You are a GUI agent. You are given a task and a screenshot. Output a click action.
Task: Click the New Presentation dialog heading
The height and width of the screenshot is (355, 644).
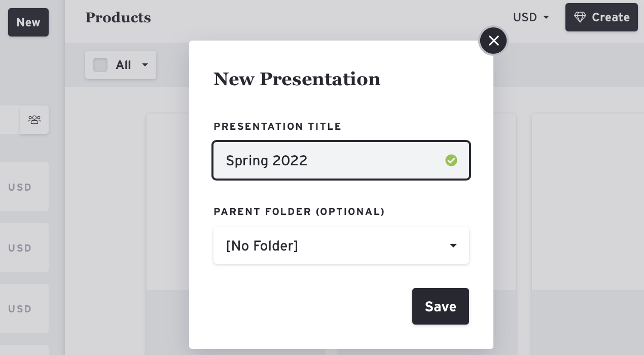[x=297, y=79]
